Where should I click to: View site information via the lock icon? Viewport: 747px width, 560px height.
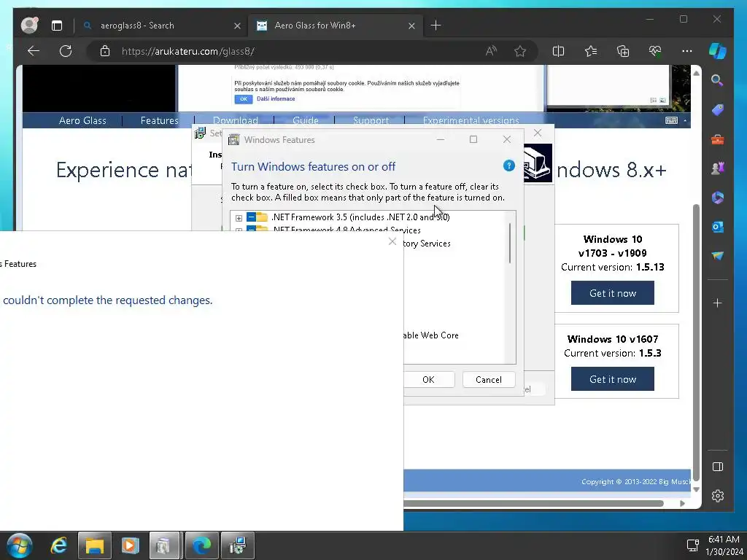click(x=105, y=51)
